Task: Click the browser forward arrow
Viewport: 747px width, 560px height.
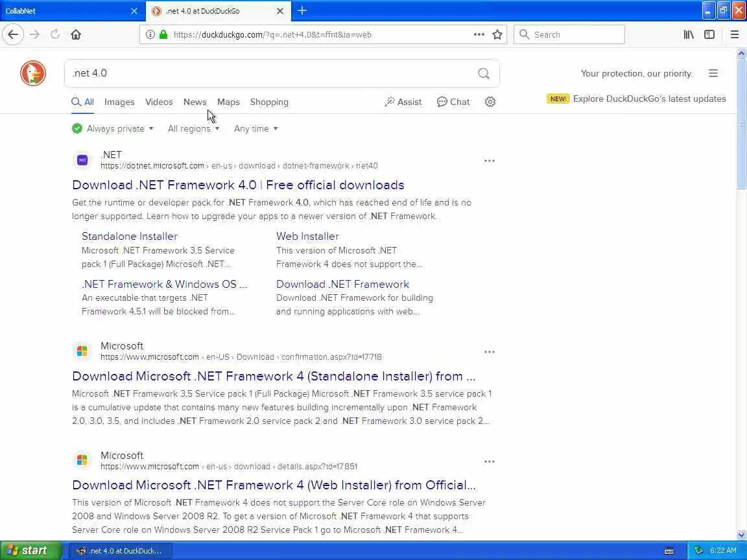Action: pos(34,34)
